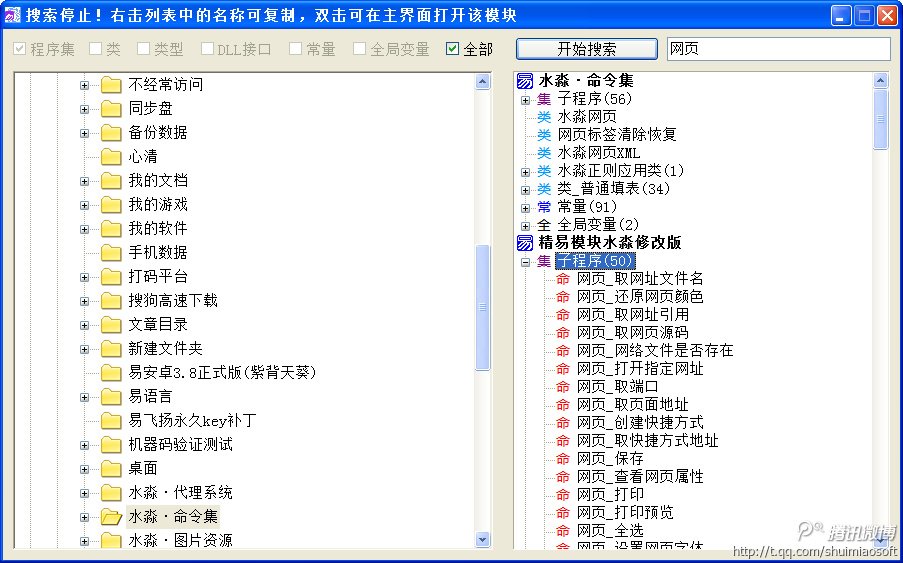This screenshot has height=563, width=903.
Task: Select the 文章目录 folder
Action: [x=158, y=325]
